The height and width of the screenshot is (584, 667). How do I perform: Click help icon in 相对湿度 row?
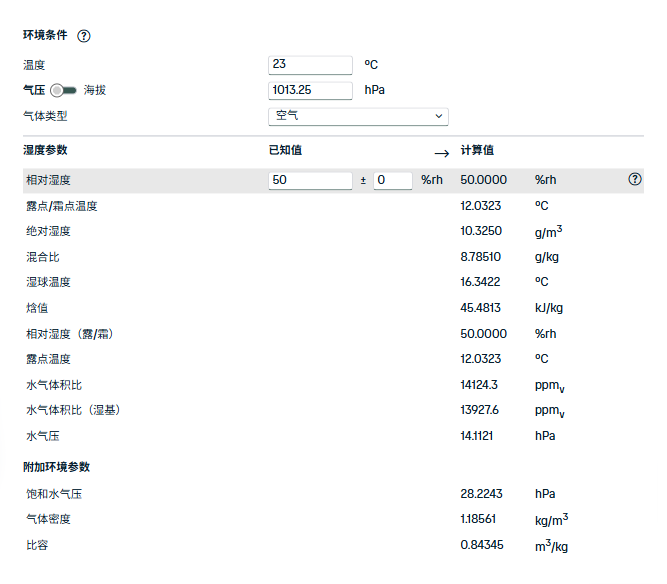click(634, 180)
